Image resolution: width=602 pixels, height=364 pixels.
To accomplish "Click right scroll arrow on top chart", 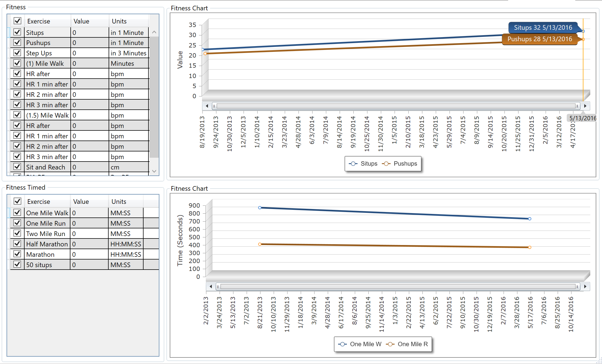I will pyautogui.click(x=585, y=106).
